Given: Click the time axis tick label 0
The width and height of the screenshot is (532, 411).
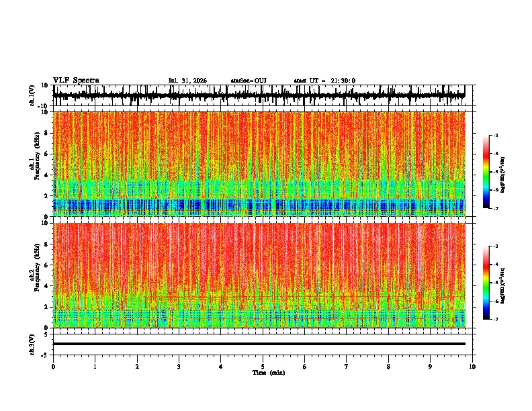Looking at the screenshot, I should [53, 367].
